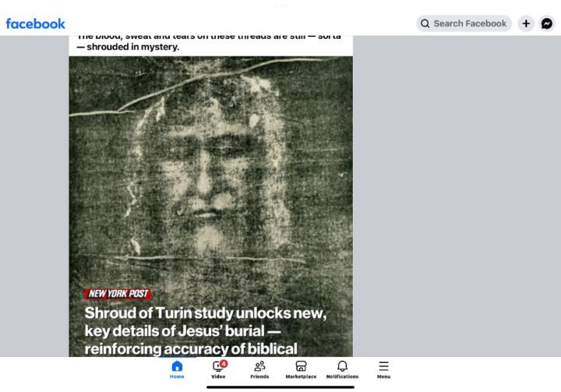The image size is (561, 392).
Task: Click the magnifying glass search icon
Action: (x=425, y=23)
